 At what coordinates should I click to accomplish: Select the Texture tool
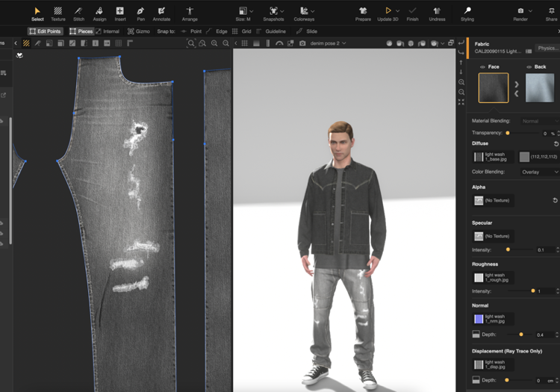pos(57,14)
